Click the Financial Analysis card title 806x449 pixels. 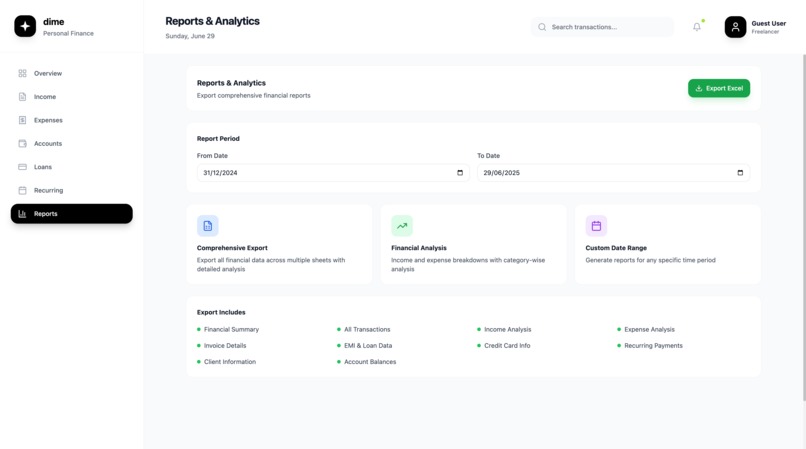pos(418,248)
